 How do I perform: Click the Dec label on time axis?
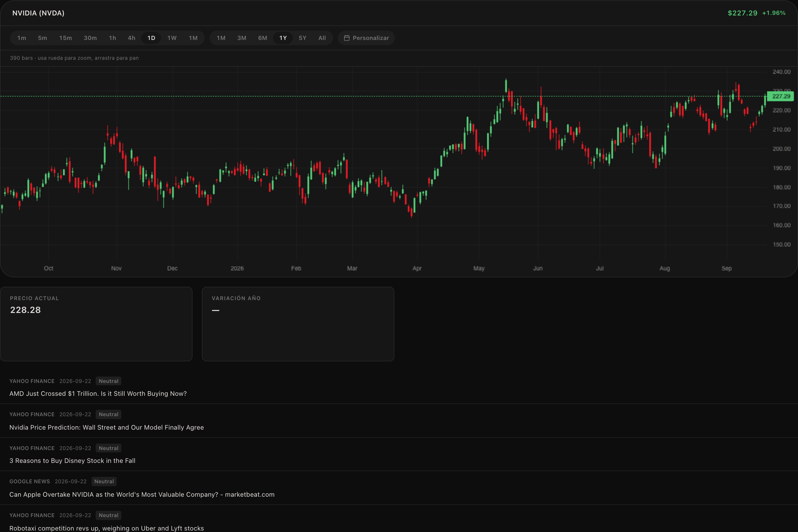pos(172,268)
